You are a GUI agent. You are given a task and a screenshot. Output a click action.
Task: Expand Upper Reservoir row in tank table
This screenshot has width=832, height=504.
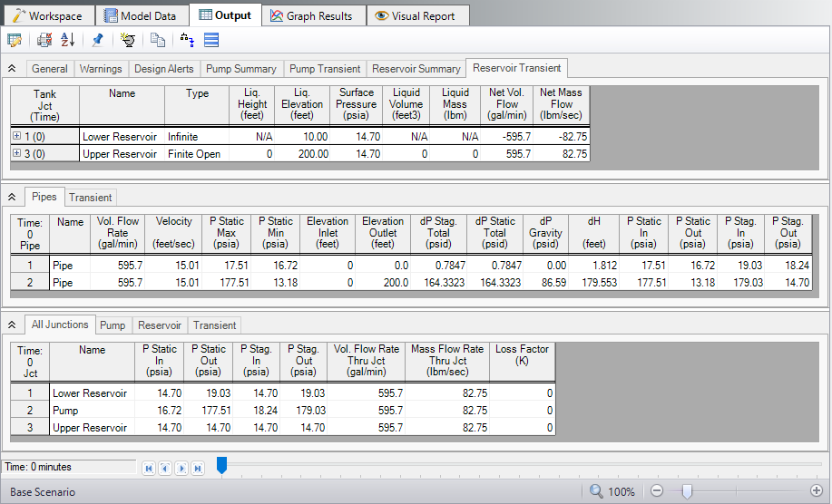click(x=17, y=154)
